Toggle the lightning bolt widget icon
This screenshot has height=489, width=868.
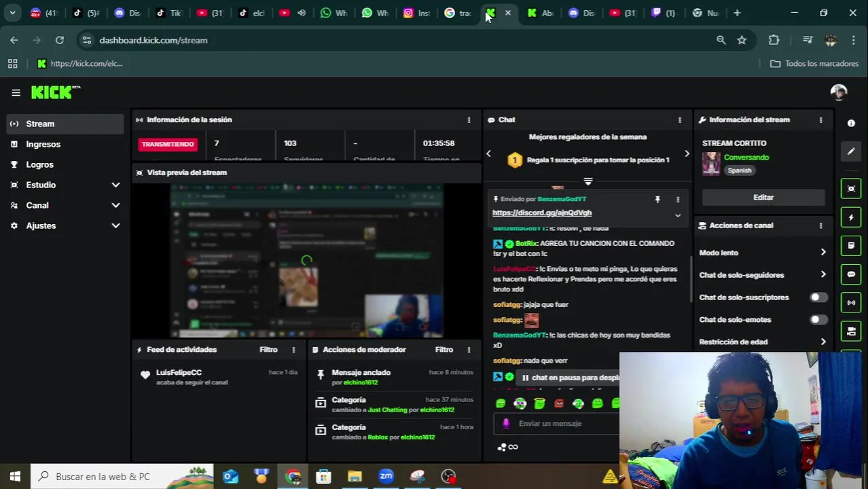point(851,217)
